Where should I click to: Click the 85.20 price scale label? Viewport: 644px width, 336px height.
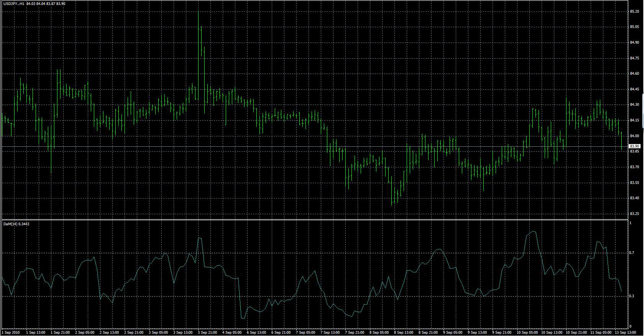click(634, 11)
